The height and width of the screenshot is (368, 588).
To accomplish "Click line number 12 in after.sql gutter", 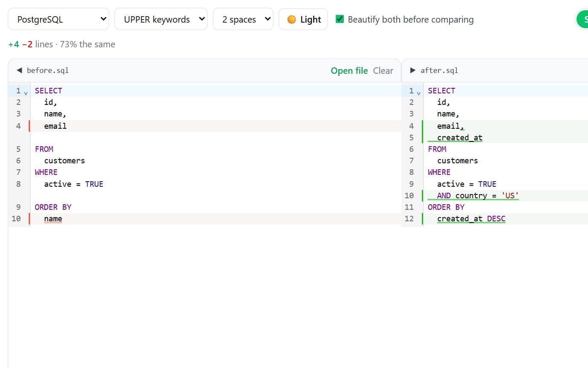I will [x=409, y=219].
